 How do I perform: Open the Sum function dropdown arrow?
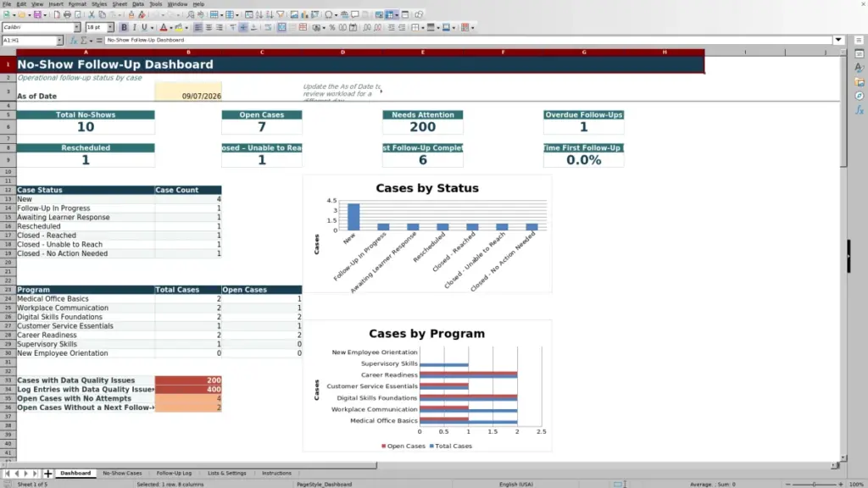[91, 40]
